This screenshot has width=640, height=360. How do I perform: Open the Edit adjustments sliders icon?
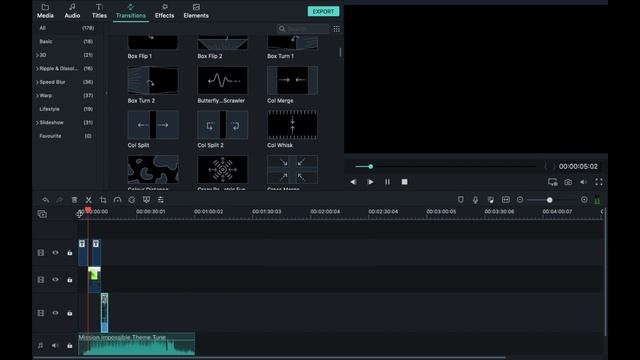[x=161, y=200]
